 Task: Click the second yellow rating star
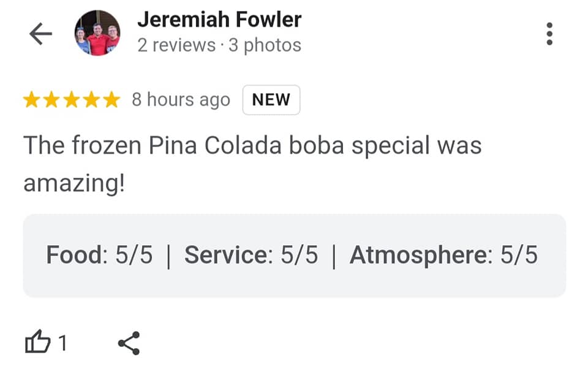point(51,100)
